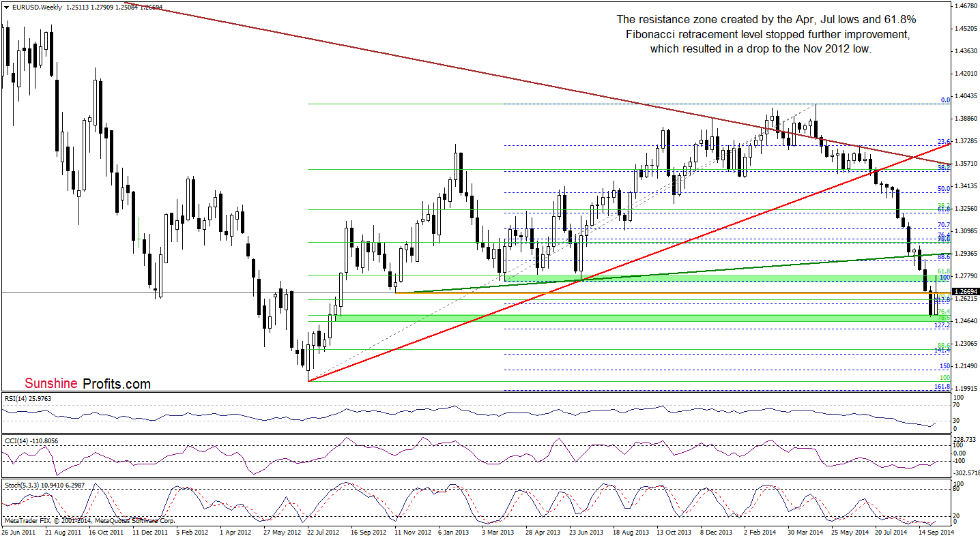Click the -302.5718 CCI scale value
The height and width of the screenshot is (538, 980).
click(966, 472)
